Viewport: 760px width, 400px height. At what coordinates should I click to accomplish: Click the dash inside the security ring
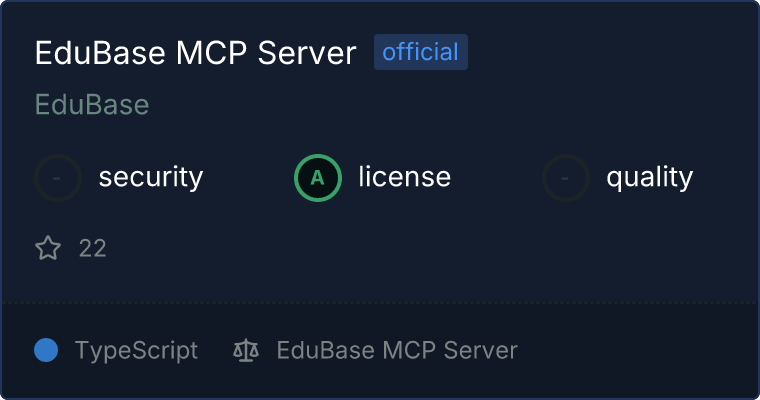pos(57,178)
